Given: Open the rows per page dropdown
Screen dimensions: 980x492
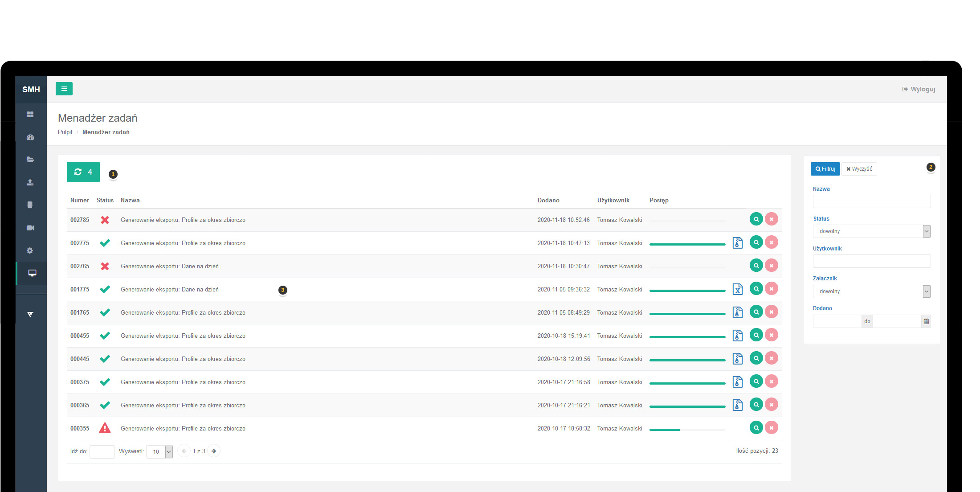Looking at the screenshot, I should click(x=159, y=451).
